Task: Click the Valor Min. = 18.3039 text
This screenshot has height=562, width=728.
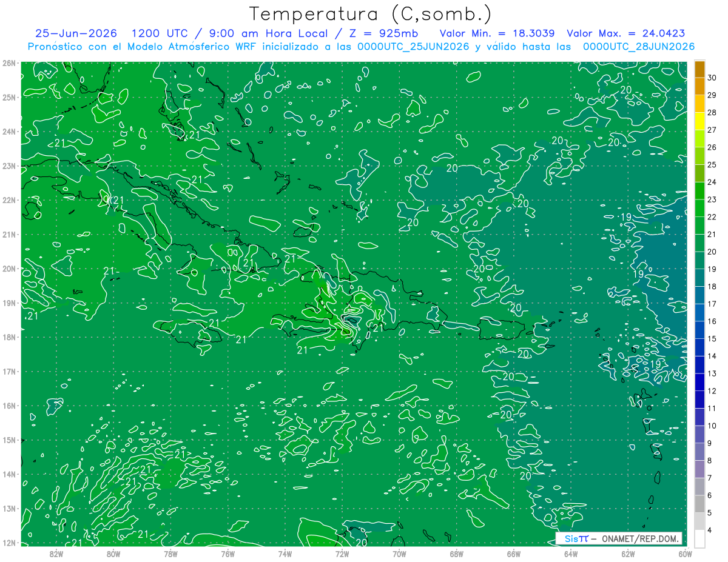Action: 498,33
